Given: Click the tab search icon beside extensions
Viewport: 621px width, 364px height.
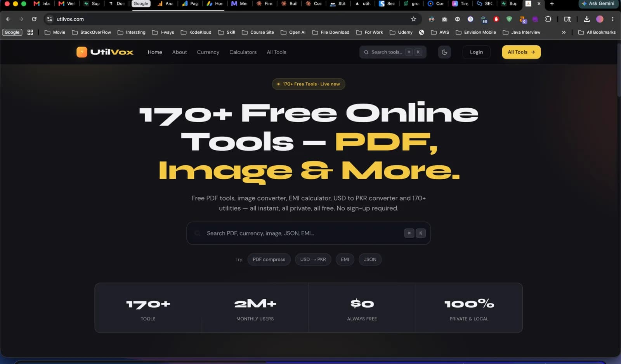Looking at the screenshot, I should pos(567,19).
